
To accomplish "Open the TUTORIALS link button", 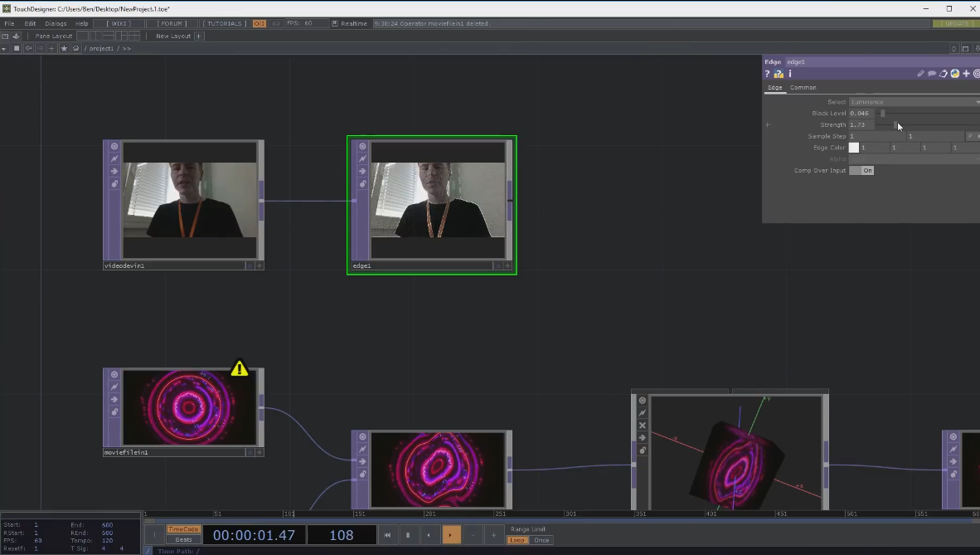I will (x=225, y=24).
